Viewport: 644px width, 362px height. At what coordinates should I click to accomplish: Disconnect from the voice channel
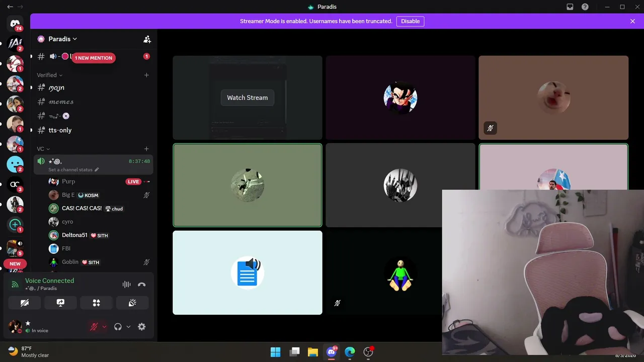click(x=142, y=284)
